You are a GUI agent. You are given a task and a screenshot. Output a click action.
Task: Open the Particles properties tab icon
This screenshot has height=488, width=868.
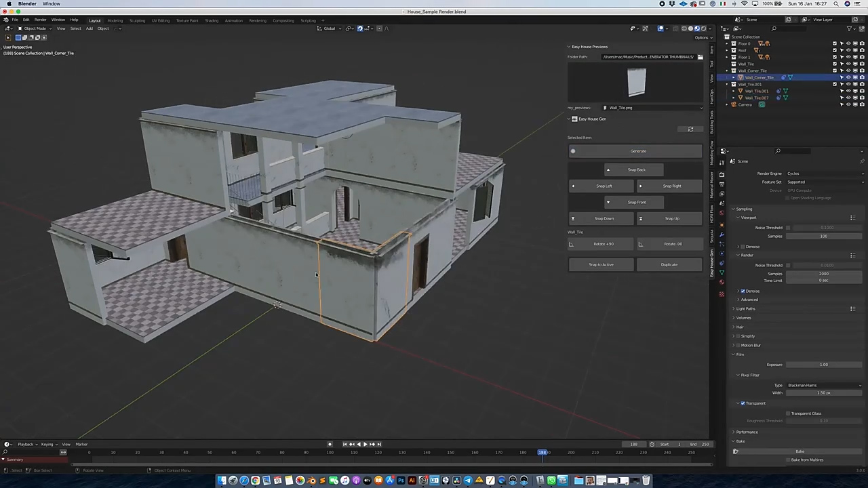(x=722, y=244)
